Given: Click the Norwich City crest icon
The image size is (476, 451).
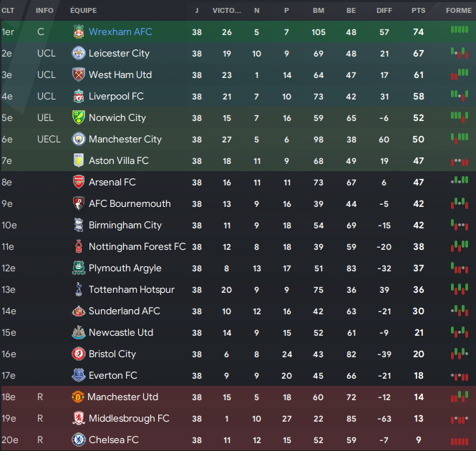Looking at the screenshot, I should [x=79, y=118].
